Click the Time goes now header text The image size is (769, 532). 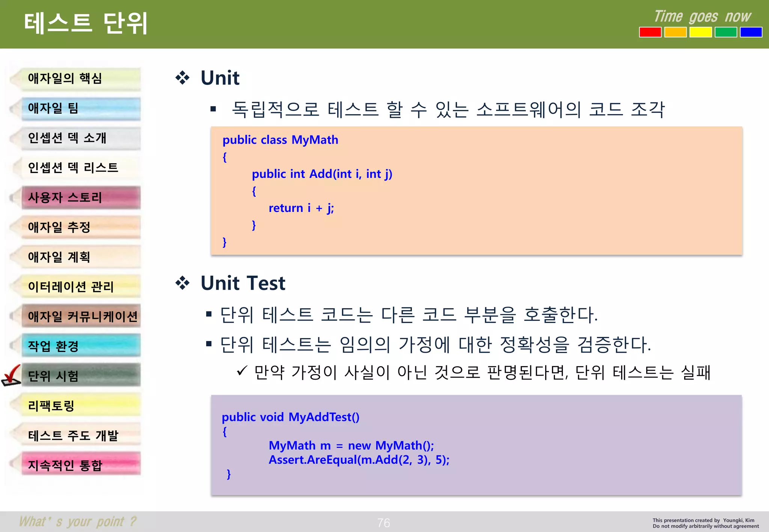pos(702,17)
